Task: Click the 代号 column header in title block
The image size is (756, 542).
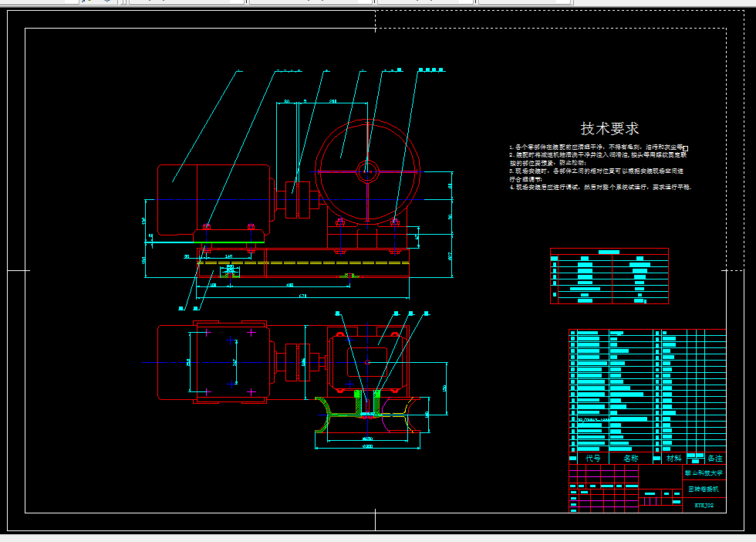Action: point(593,458)
